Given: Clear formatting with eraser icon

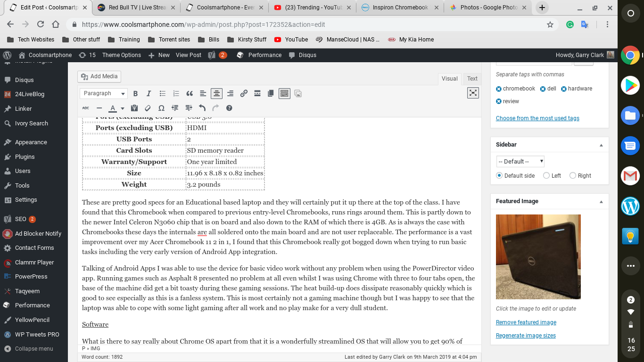Looking at the screenshot, I should 148,108.
